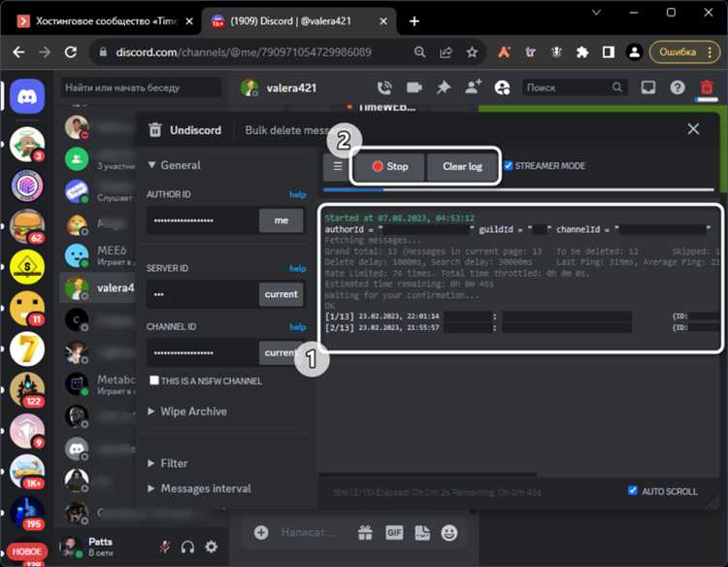This screenshot has height=567, width=728.
Task: Click the browser address bar URL
Action: 244,52
